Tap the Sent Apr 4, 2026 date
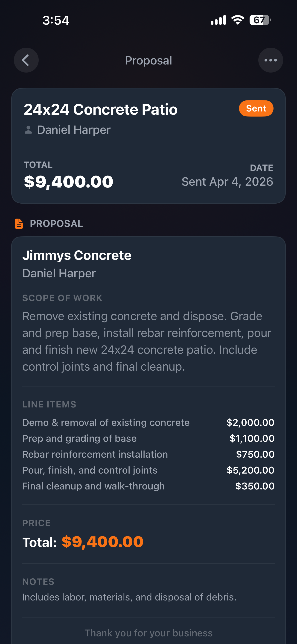Image resolution: width=297 pixels, height=644 pixels. tap(227, 182)
